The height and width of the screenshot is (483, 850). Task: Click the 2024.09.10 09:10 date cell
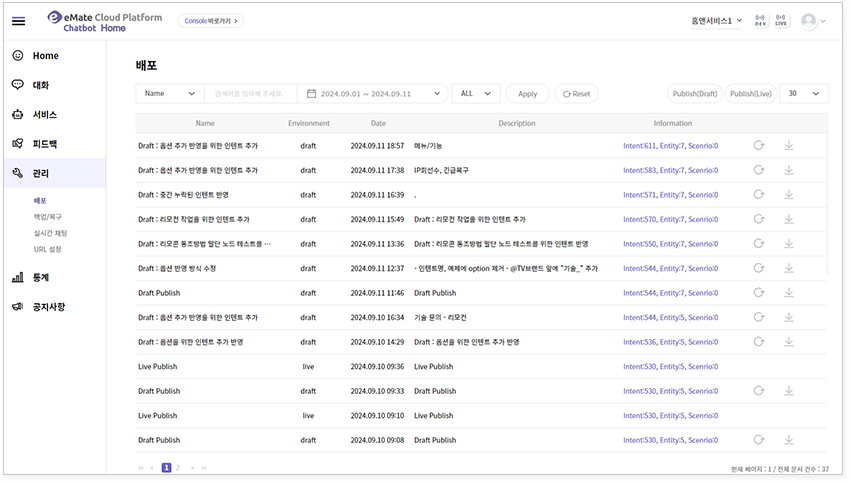[377, 415]
